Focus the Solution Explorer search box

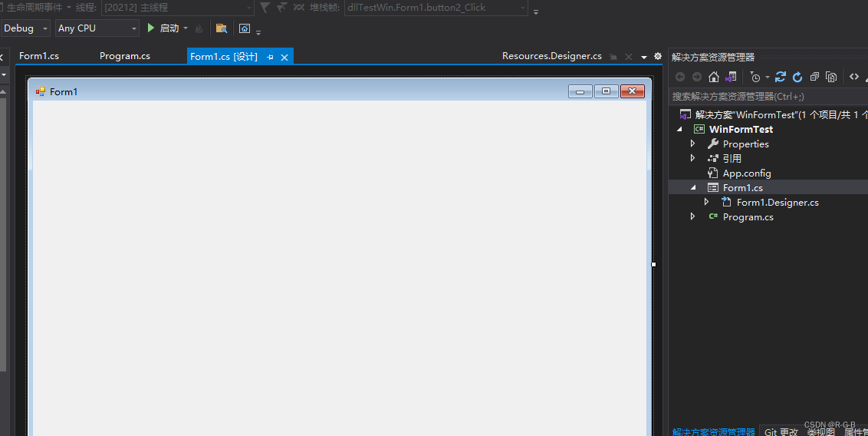pyautogui.click(x=769, y=97)
